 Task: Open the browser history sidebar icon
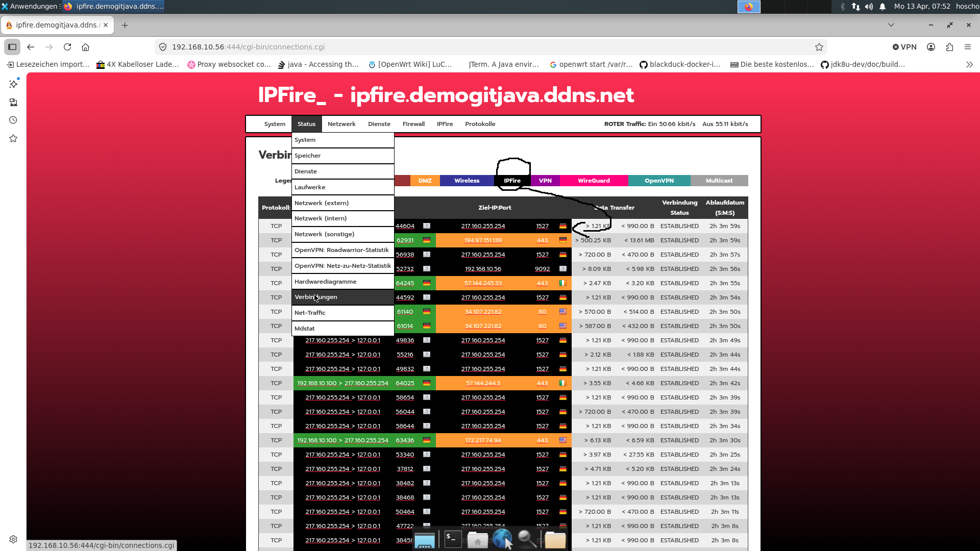click(x=13, y=120)
